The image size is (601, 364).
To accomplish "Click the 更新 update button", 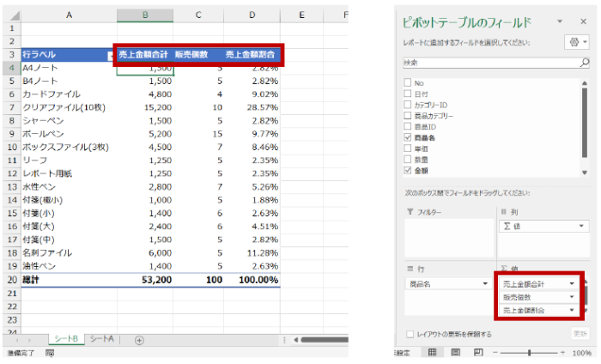I will coord(580,333).
